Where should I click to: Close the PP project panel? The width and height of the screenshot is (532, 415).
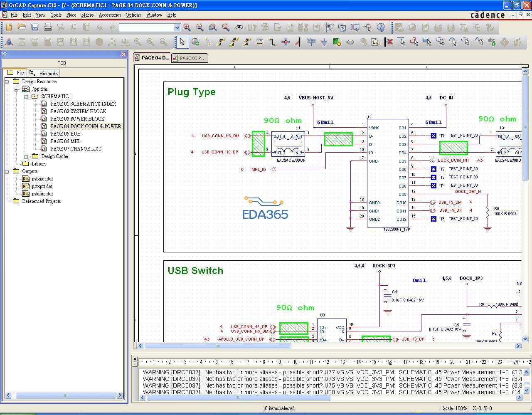[123, 54]
